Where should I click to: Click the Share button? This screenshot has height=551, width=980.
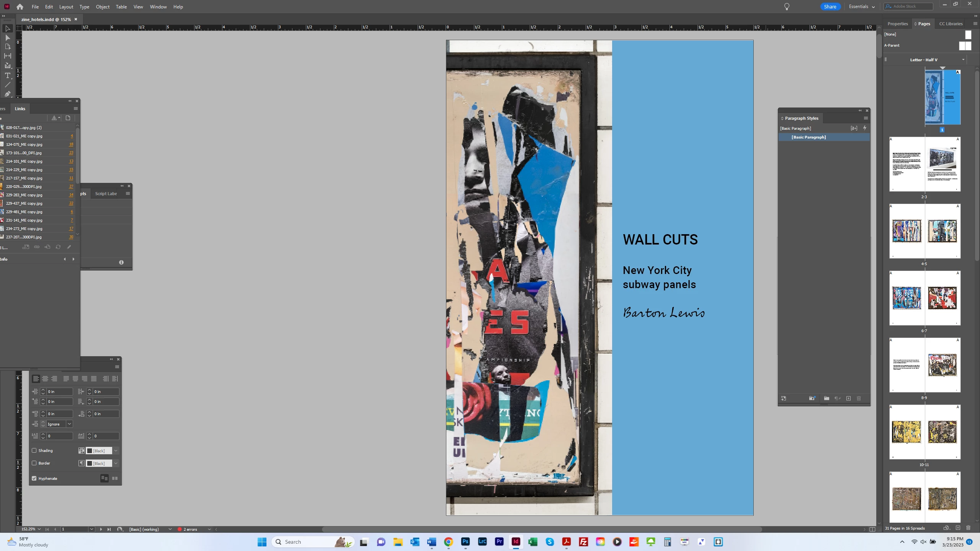coord(830,7)
